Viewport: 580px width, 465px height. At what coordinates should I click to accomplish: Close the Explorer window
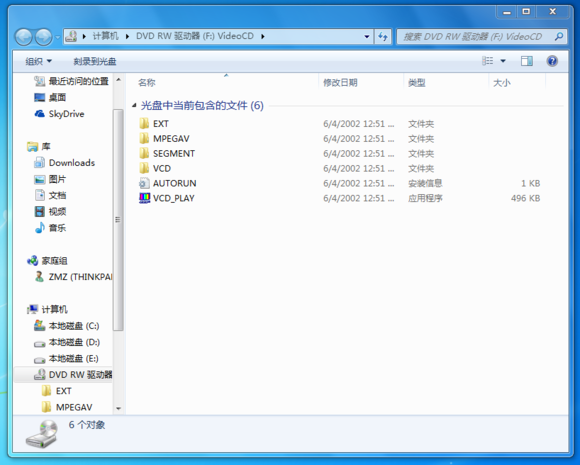pos(553,12)
